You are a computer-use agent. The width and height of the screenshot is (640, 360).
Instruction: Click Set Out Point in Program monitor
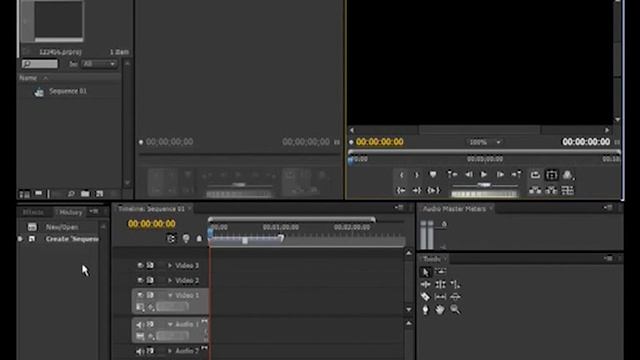pos(417,175)
